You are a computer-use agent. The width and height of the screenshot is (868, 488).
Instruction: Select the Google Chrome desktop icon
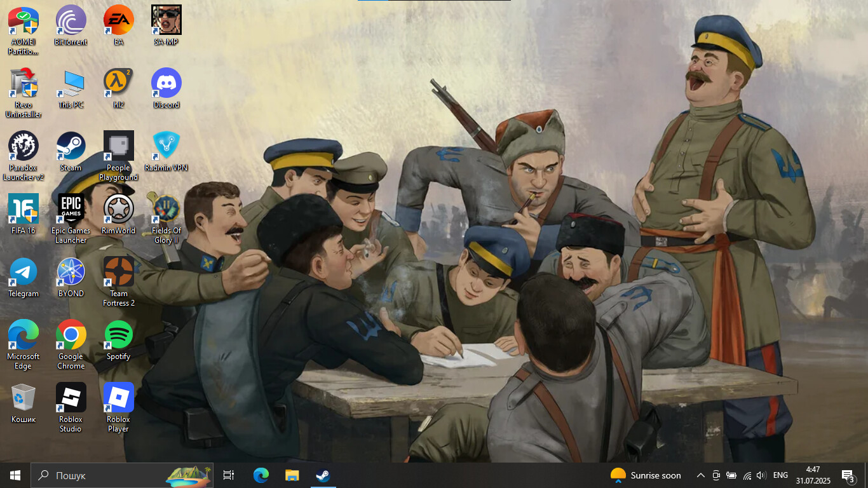[x=71, y=344]
